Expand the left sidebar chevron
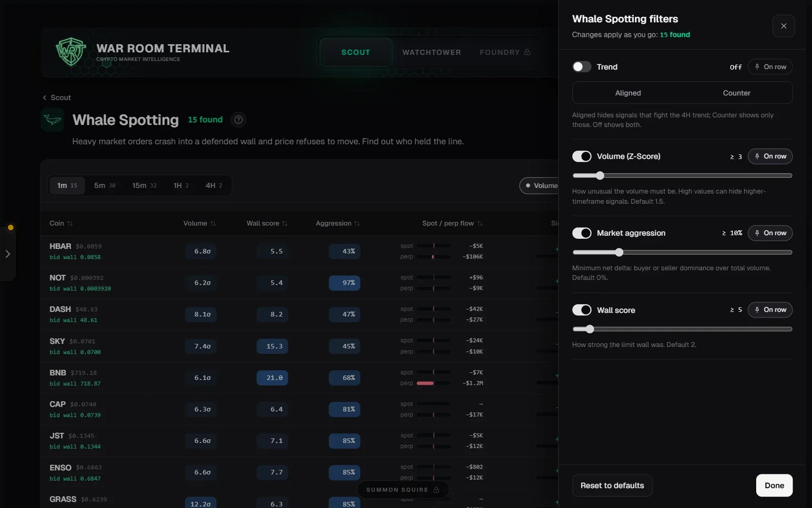The width and height of the screenshot is (812, 508). point(8,254)
